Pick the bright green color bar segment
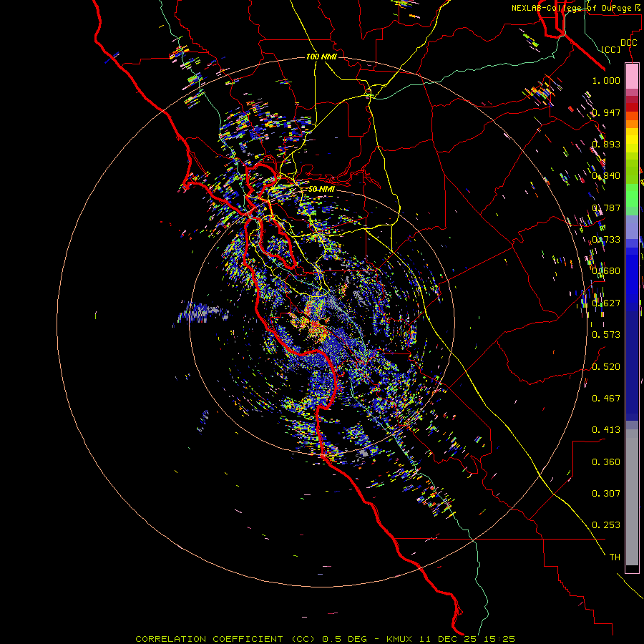The height and width of the screenshot is (644, 644). pos(632,195)
